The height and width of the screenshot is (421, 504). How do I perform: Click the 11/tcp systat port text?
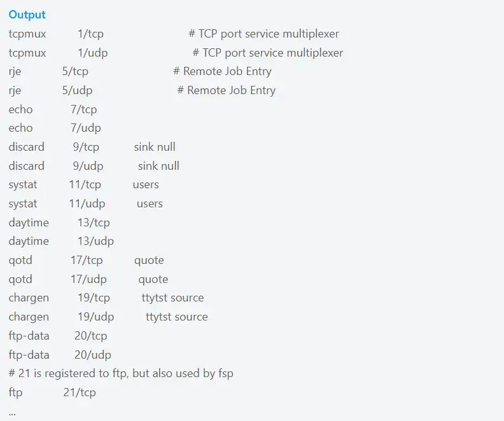coord(85,184)
